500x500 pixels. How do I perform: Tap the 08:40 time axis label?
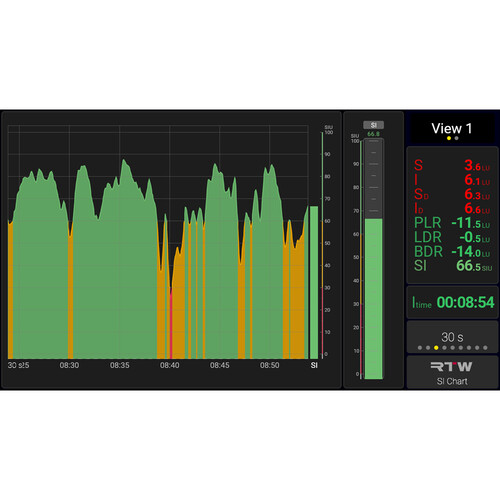pyautogui.click(x=170, y=365)
